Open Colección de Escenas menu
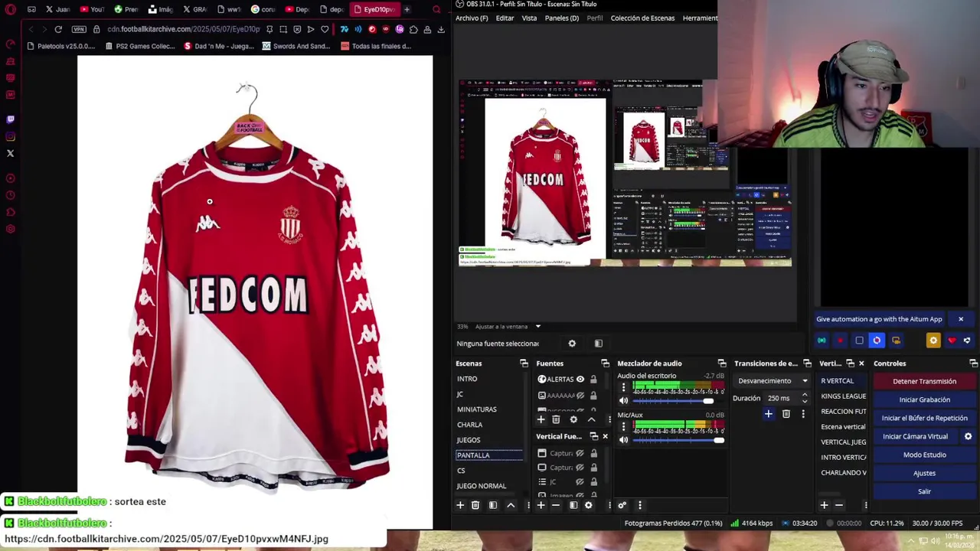Image resolution: width=980 pixels, height=551 pixels. (642, 18)
